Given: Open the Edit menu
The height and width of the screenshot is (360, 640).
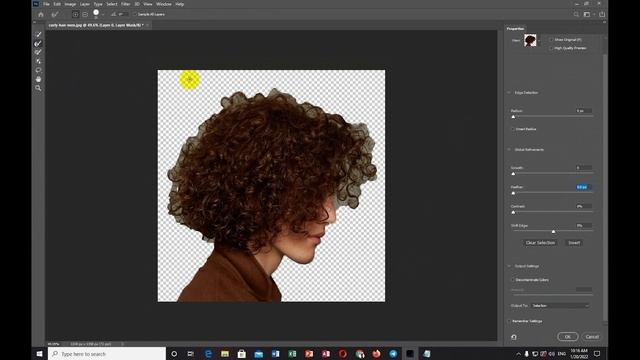Looking at the screenshot, I should (57, 4).
